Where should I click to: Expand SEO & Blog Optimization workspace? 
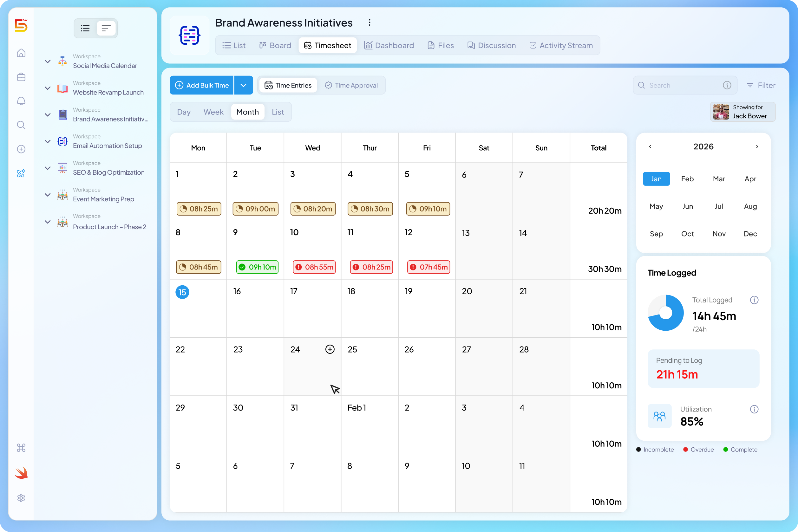48,168
